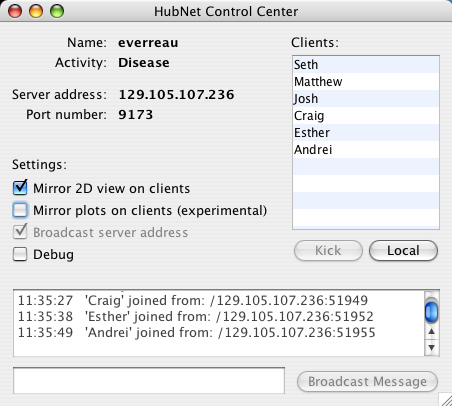Viewport: 452px width, 406px height.
Task: Select Craig in the clients list
Action: (x=366, y=116)
